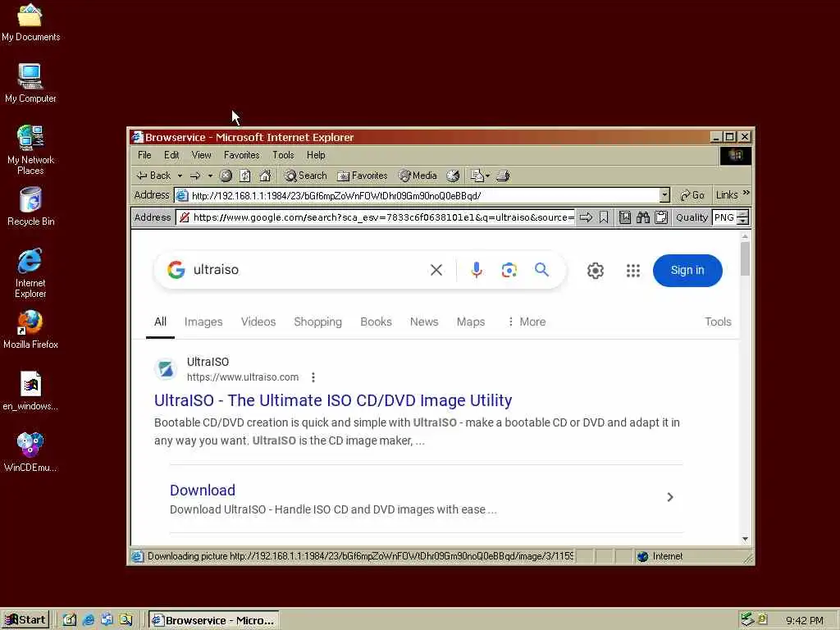Click the History icon in toolbar
Image resolution: width=840 pixels, height=630 pixels.
pos(453,176)
